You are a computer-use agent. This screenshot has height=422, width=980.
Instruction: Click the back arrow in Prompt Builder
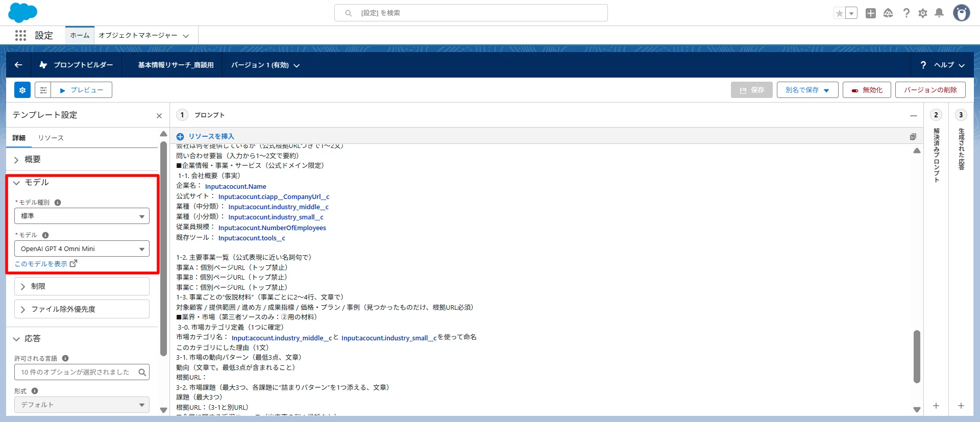click(18, 65)
